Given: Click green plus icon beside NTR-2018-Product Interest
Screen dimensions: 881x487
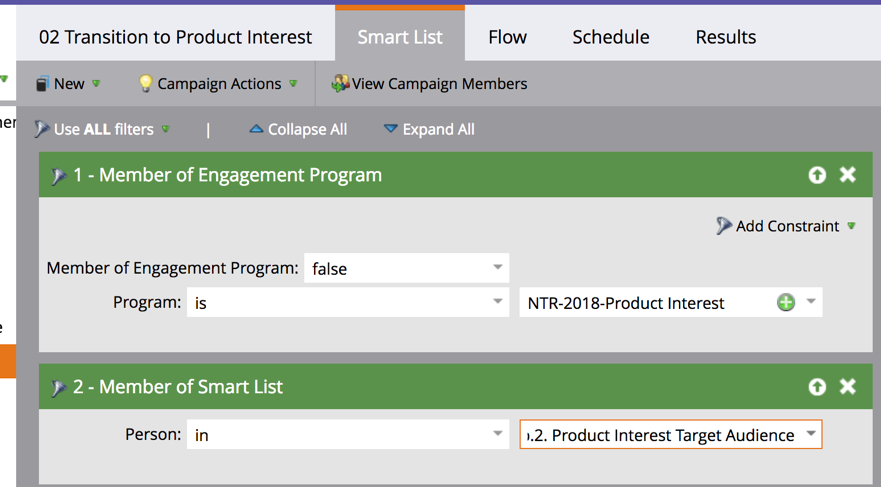Looking at the screenshot, I should (x=786, y=302).
